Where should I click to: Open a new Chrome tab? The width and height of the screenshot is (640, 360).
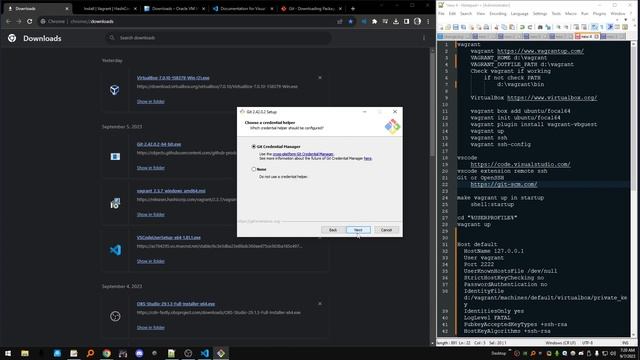click(x=353, y=8)
